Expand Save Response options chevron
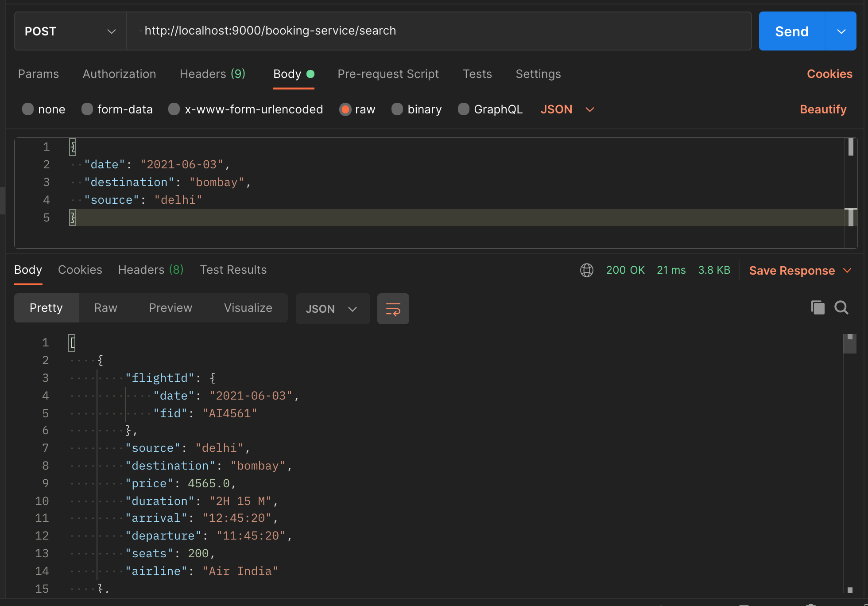 pos(847,270)
